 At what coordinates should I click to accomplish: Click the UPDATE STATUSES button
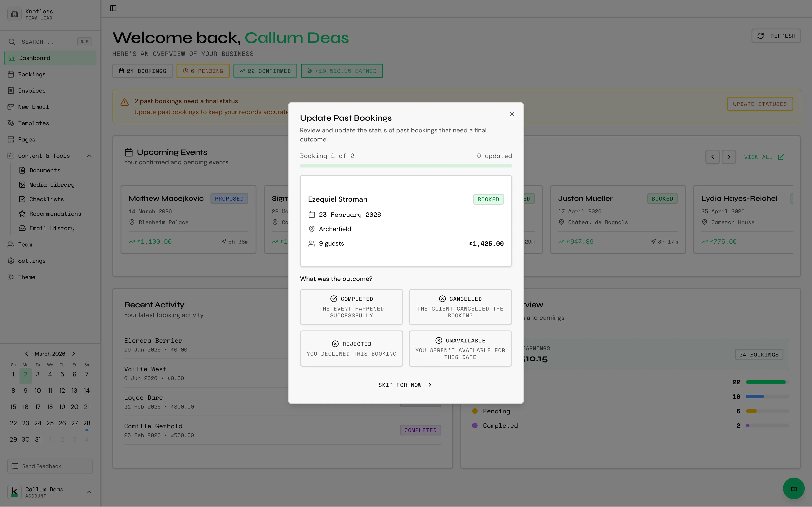[760, 104]
